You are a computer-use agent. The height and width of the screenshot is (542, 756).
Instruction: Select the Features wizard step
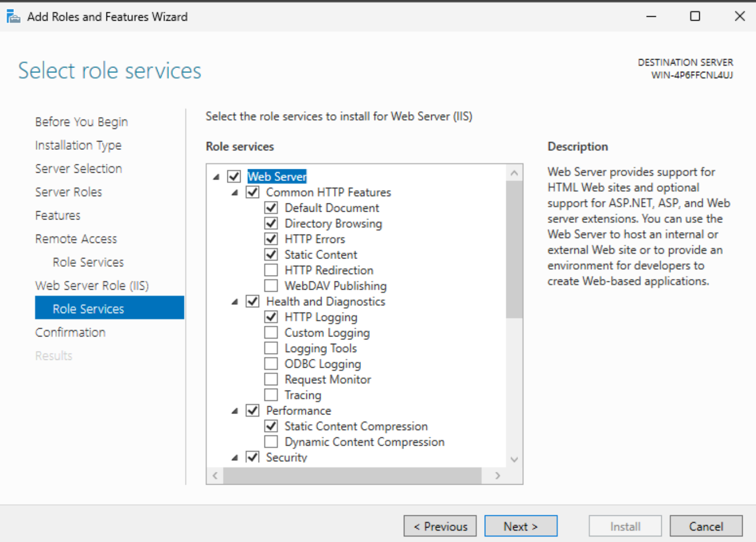pos(58,216)
